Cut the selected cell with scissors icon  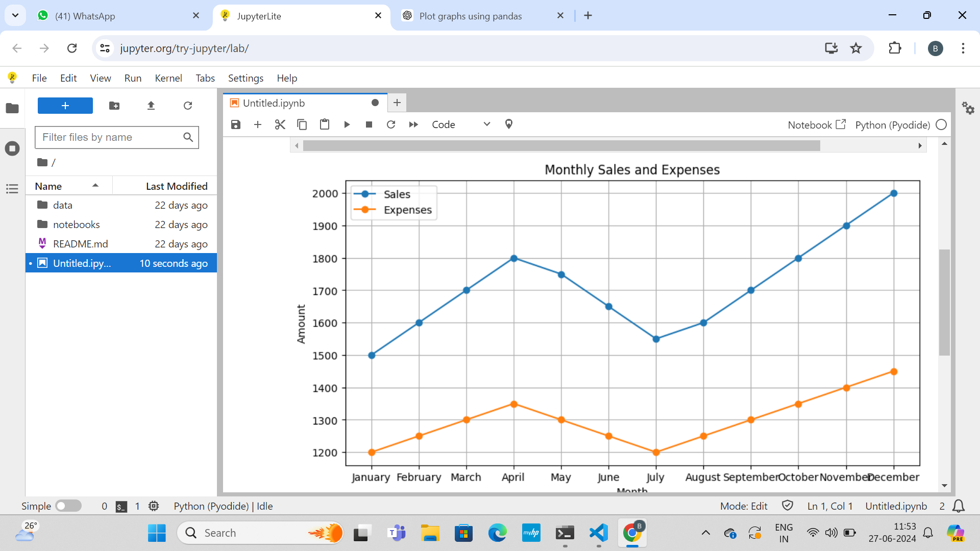coord(280,124)
